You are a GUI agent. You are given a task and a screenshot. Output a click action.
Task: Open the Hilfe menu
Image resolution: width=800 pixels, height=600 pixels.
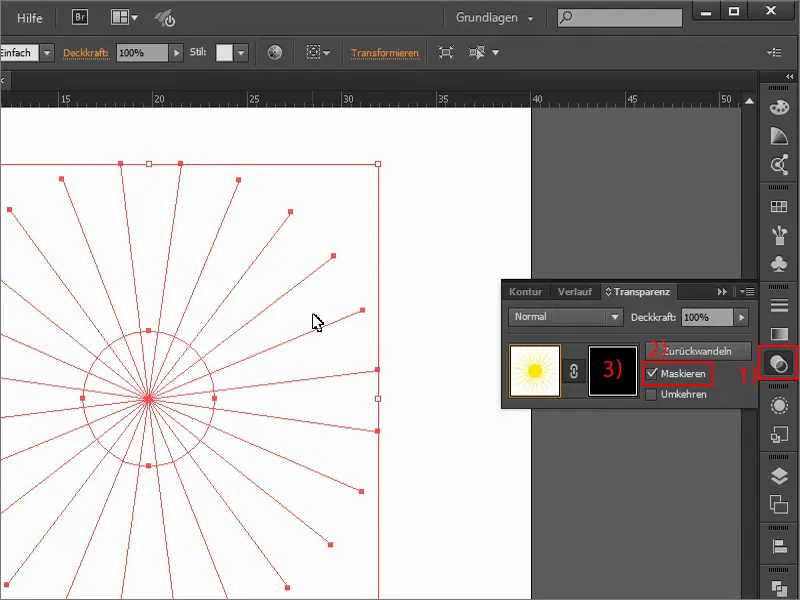[30, 18]
